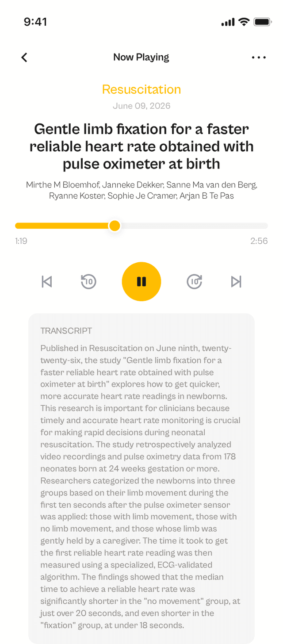Skip forward 10 seconds
Screen dimensions: 283x644
pyautogui.click(x=195, y=281)
